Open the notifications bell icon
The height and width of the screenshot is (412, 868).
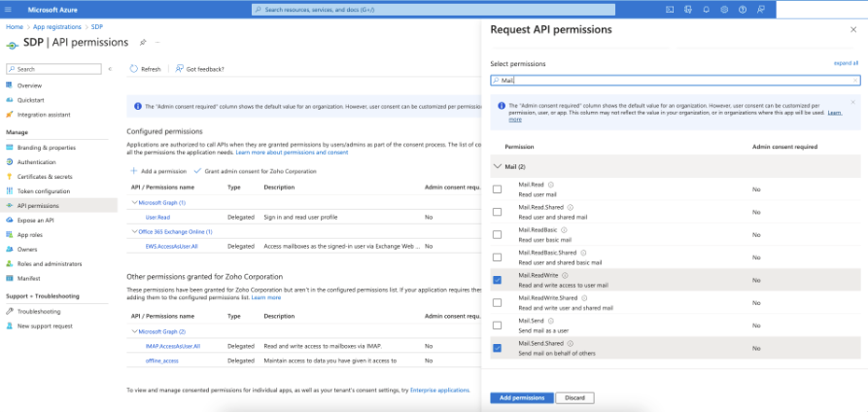[x=705, y=9]
